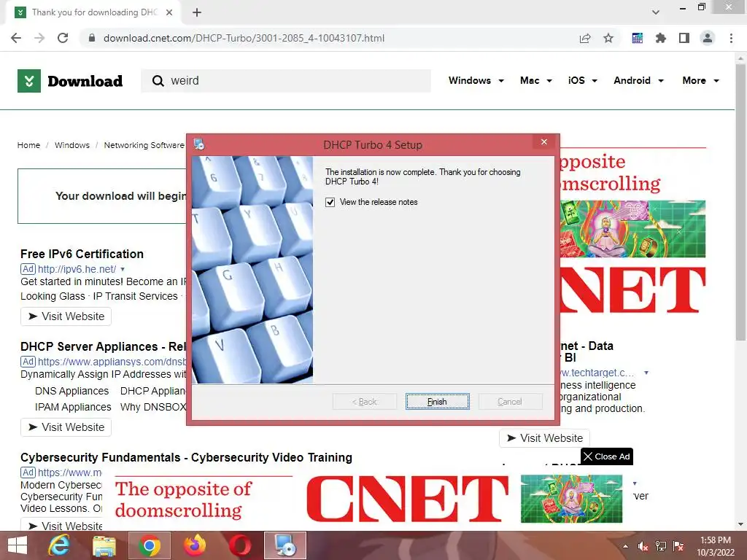Click the network tray icon
747x560 pixels.
[x=661, y=546]
